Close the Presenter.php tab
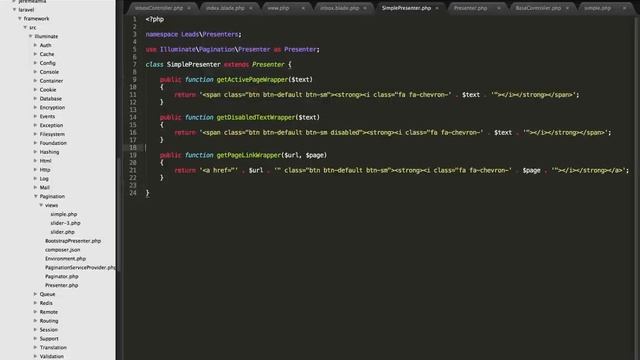The height and width of the screenshot is (360, 640). 498,8
